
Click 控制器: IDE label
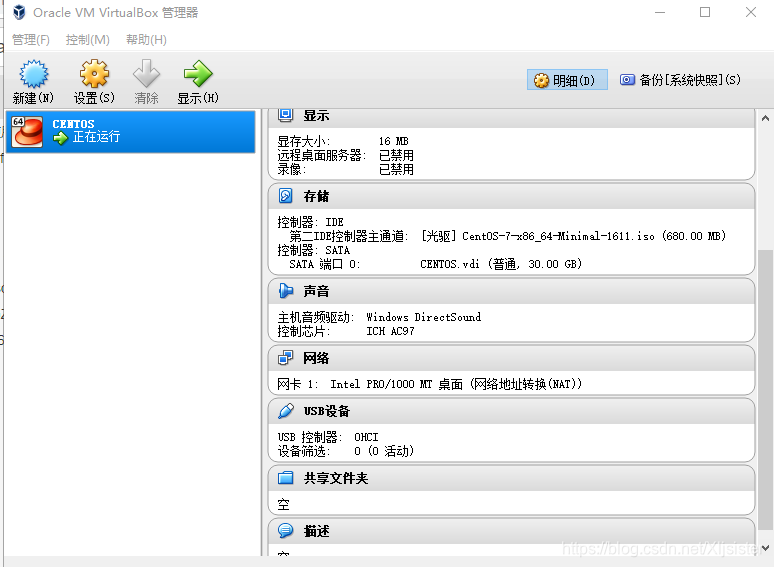(x=310, y=222)
